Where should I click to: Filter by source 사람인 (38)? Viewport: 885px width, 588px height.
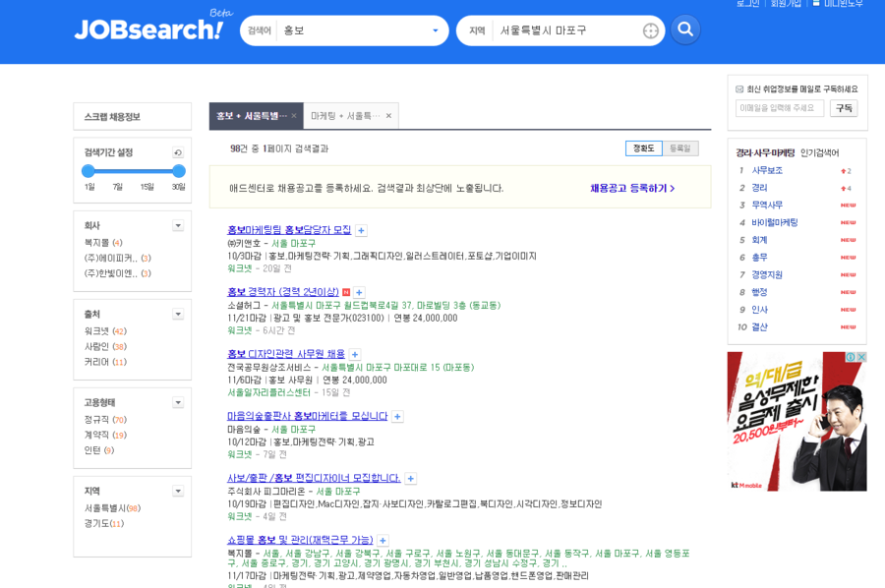point(105,346)
